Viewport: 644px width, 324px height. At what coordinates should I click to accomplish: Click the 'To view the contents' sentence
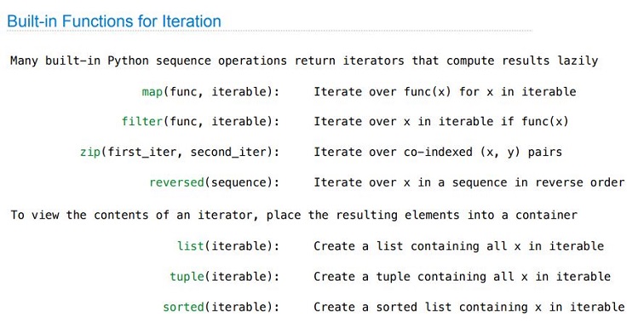click(x=294, y=215)
